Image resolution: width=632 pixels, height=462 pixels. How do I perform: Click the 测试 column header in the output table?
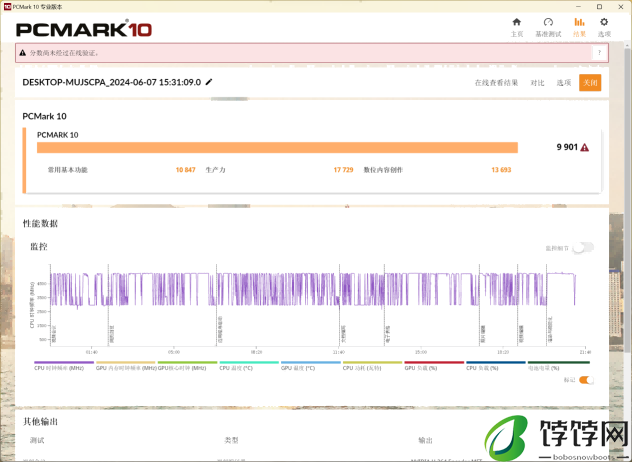37,440
